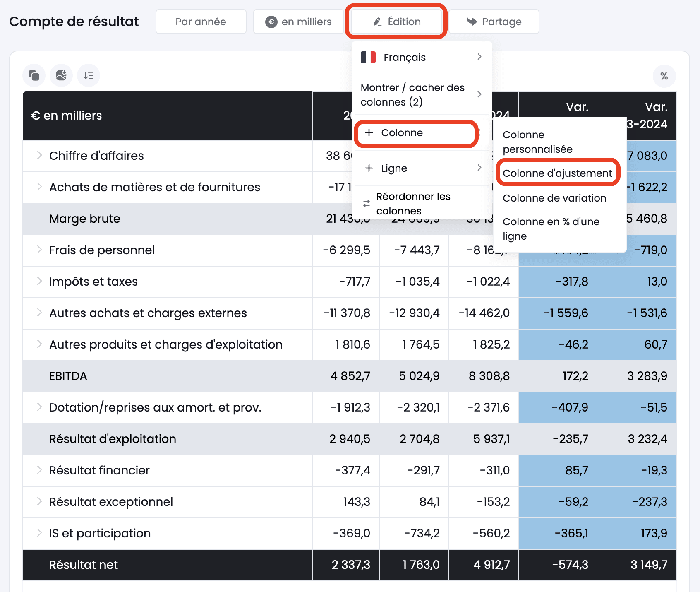Image resolution: width=700 pixels, height=592 pixels.
Task: Click Autres achats value -14 462,0
Action: (x=484, y=313)
